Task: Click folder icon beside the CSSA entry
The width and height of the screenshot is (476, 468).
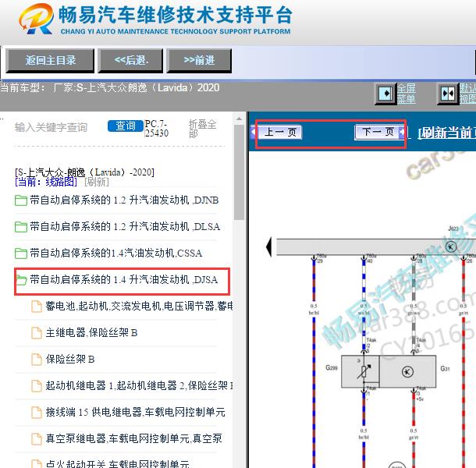Action: pyautogui.click(x=21, y=253)
